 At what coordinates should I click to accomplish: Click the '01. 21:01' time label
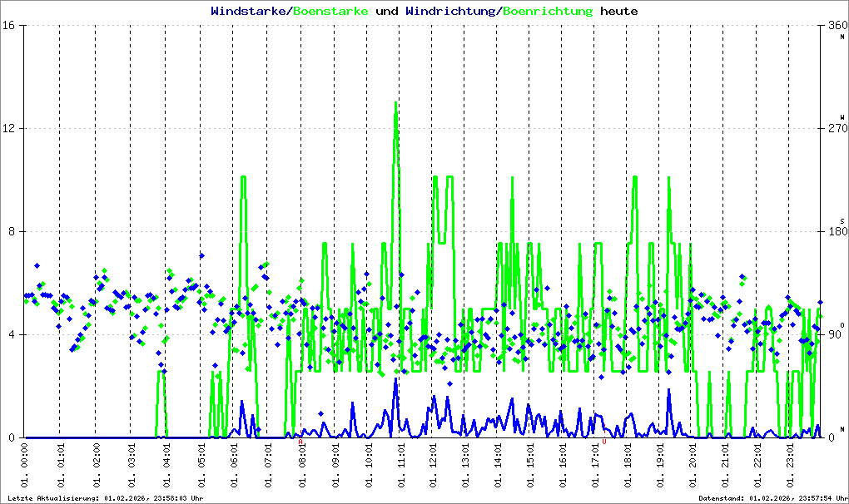coord(726,466)
